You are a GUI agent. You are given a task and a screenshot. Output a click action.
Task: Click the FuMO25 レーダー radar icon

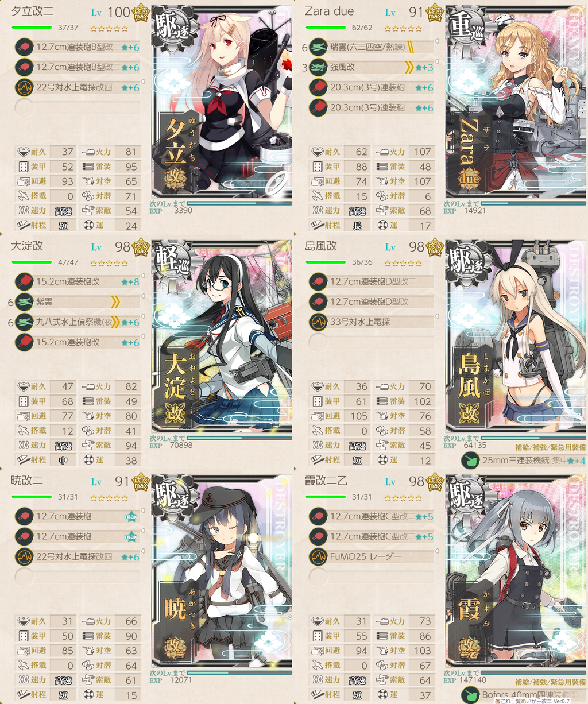coord(318,556)
